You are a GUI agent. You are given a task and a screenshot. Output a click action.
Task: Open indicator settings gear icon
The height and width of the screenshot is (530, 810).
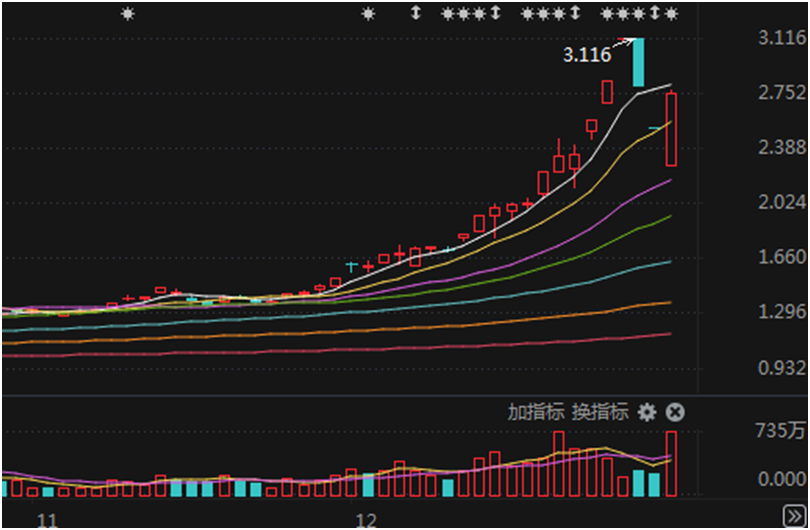(647, 412)
